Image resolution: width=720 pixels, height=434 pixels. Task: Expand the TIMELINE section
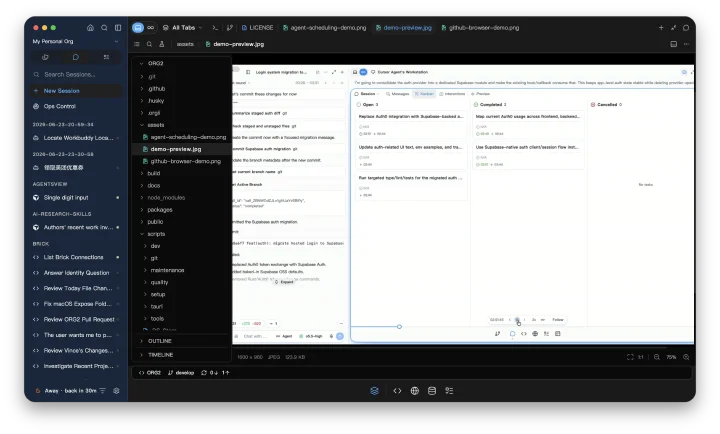click(x=182, y=355)
